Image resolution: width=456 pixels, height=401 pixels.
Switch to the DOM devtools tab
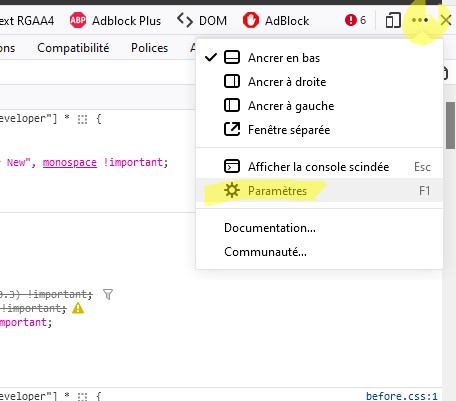pos(202,21)
